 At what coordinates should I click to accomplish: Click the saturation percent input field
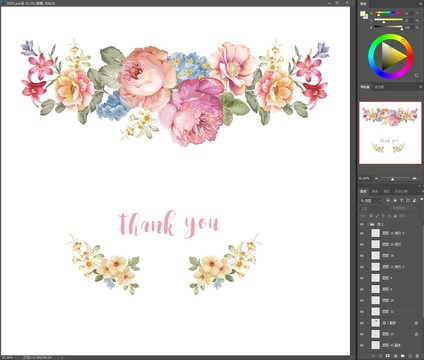409,20
